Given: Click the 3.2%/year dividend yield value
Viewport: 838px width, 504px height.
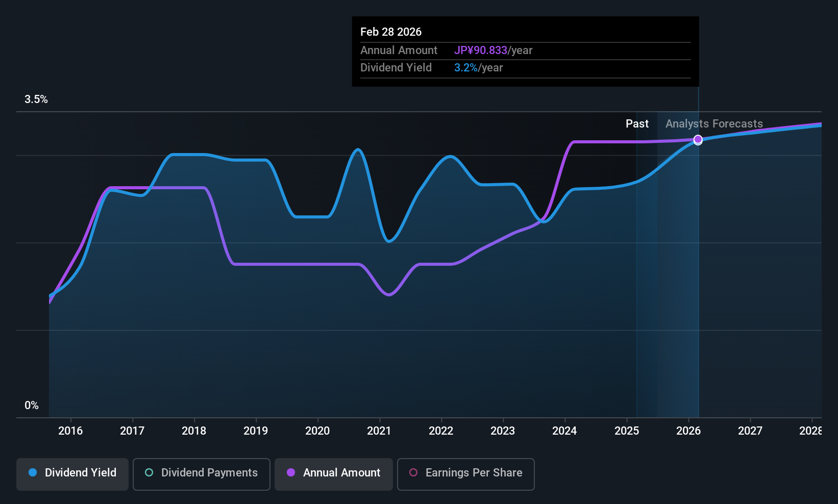Looking at the screenshot, I should click(x=478, y=68).
